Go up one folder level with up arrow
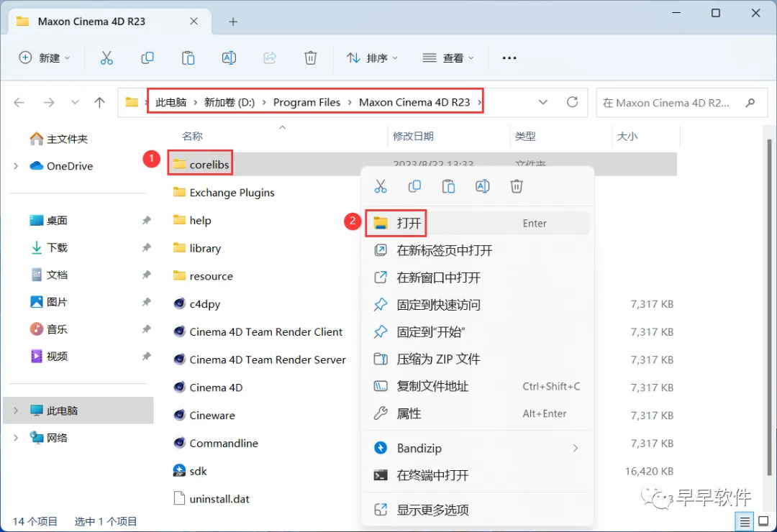777x532 pixels. click(x=99, y=103)
